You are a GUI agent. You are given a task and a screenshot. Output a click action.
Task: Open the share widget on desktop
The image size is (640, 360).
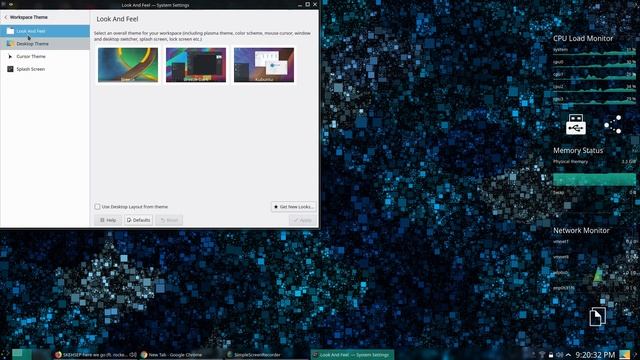pos(613,124)
